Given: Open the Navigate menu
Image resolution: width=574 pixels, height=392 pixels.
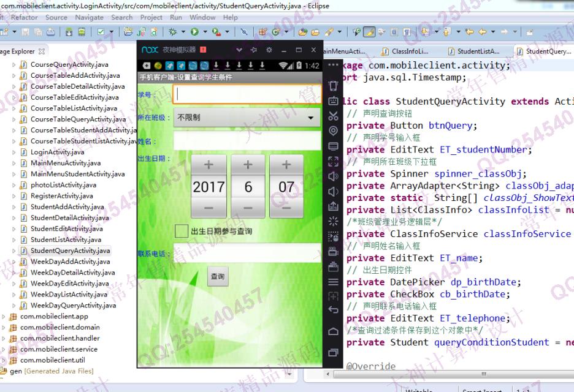Looking at the screenshot, I should pos(90,17).
